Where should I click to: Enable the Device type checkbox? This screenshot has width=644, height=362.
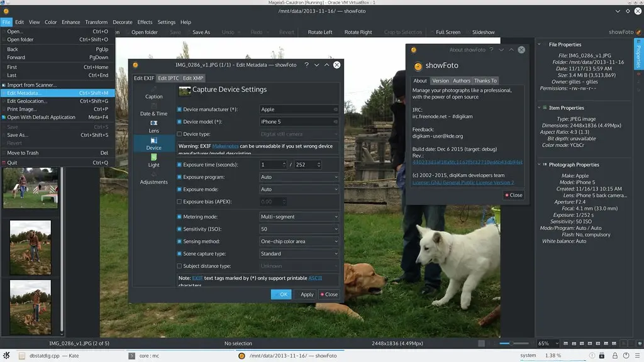tap(179, 133)
